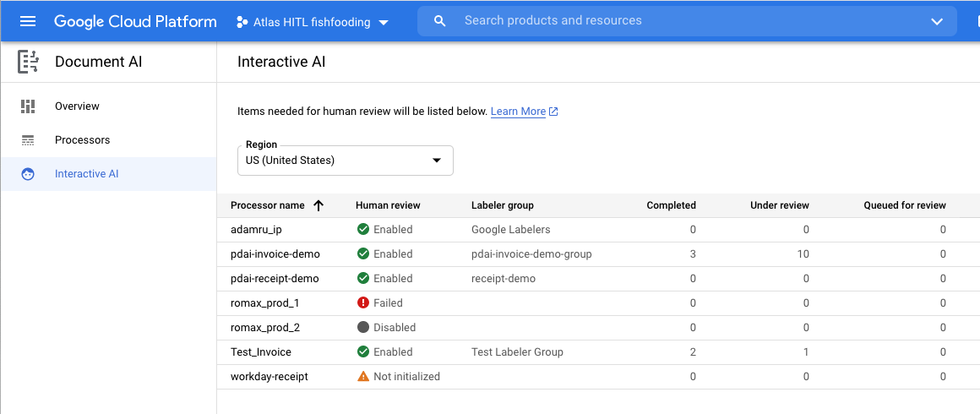The height and width of the screenshot is (414, 980).
Task: Open the pdai-invoice-demo processor row
Action: 275,254
